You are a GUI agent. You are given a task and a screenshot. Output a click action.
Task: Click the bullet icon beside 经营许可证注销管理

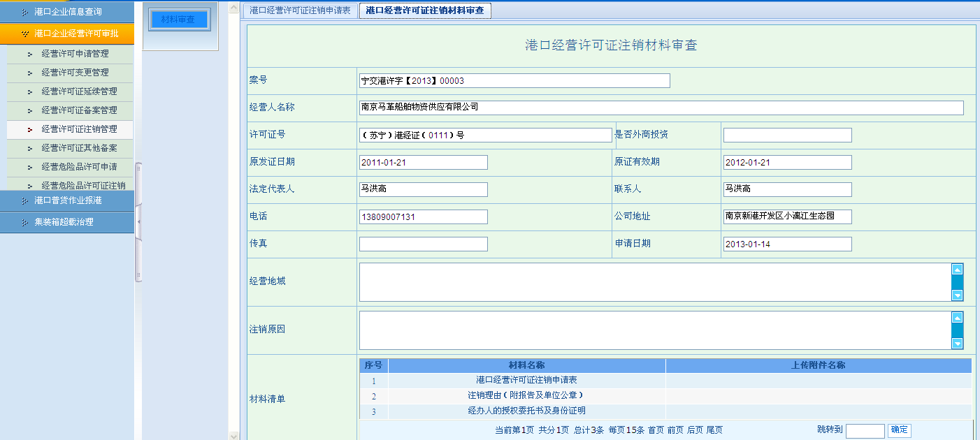[29, 129]
